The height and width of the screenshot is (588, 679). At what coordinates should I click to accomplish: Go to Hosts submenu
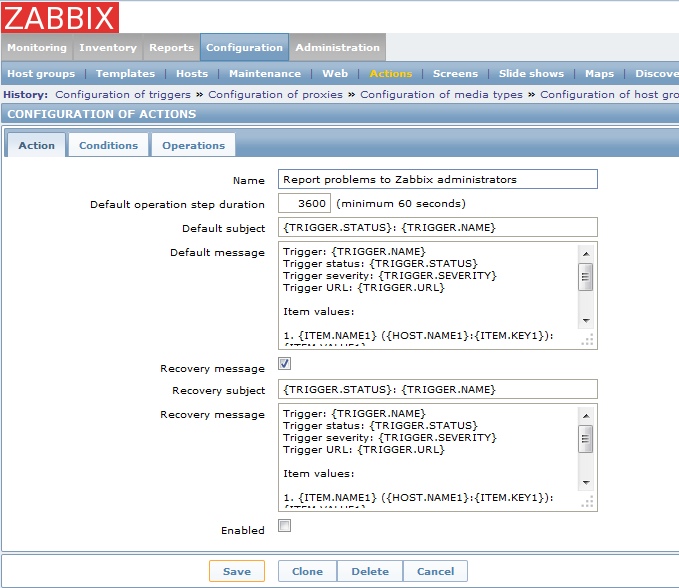(x=192, y=74)
